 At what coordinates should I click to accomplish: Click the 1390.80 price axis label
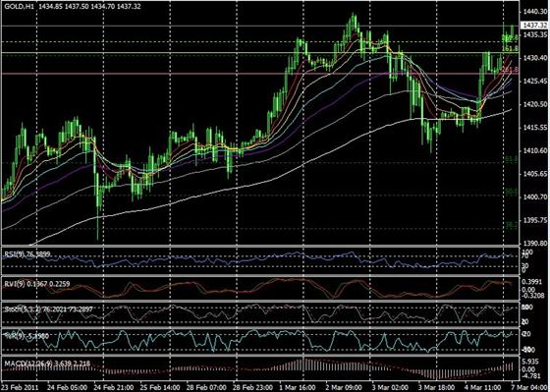click(534, 244)
